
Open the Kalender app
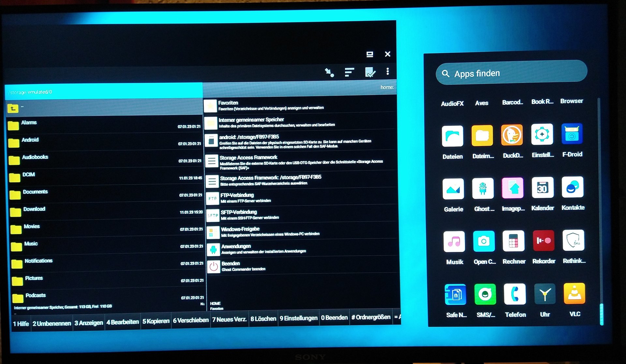click(543, 187)
